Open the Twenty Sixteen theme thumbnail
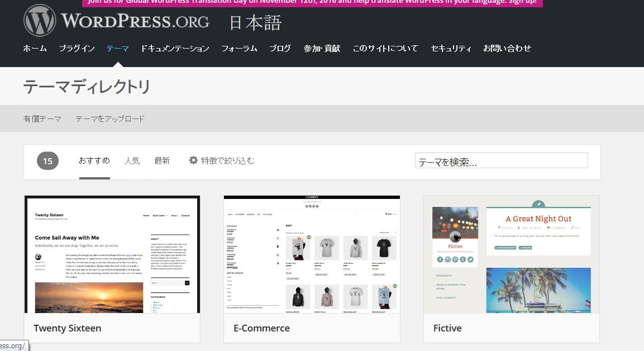The image size is (644, 351). tap(112, 254)
